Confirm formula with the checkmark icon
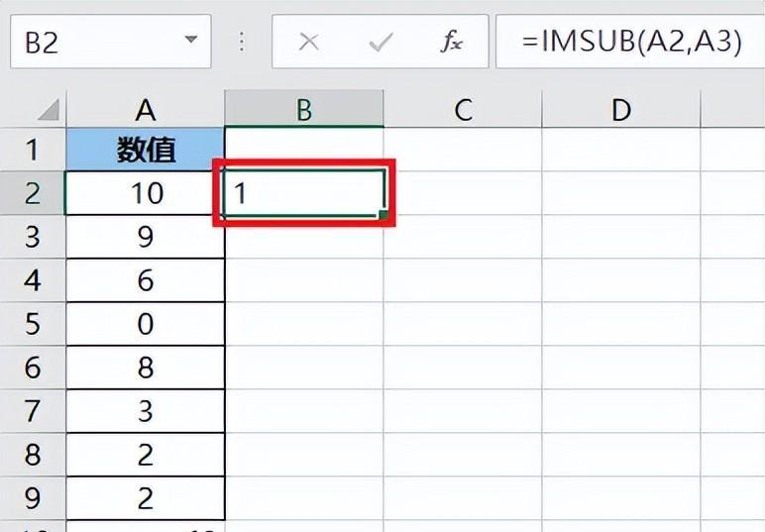Image resolution: width=765 pixels, height=532 pixels. 382,42
